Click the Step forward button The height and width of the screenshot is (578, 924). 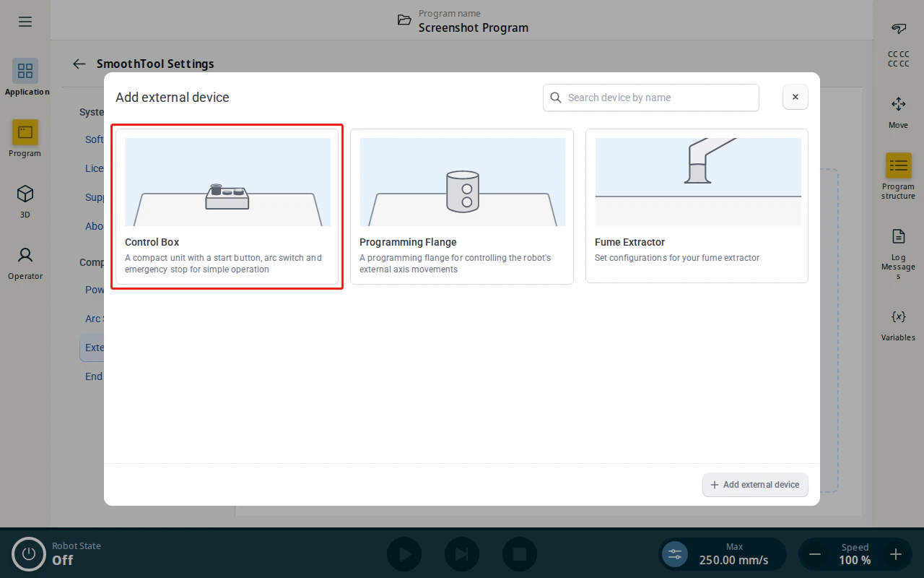click(x=462, y=554)
